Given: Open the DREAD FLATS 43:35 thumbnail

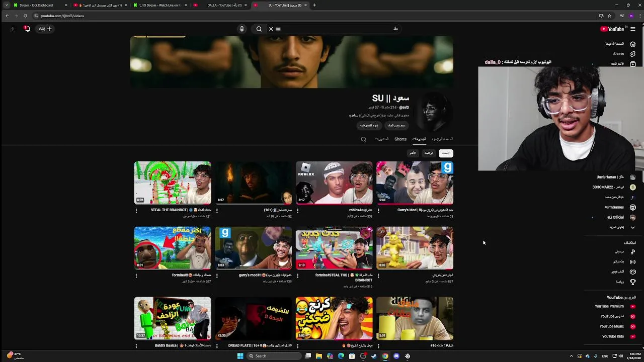Looking at the screenshot, I should click(x=253, y=318).
